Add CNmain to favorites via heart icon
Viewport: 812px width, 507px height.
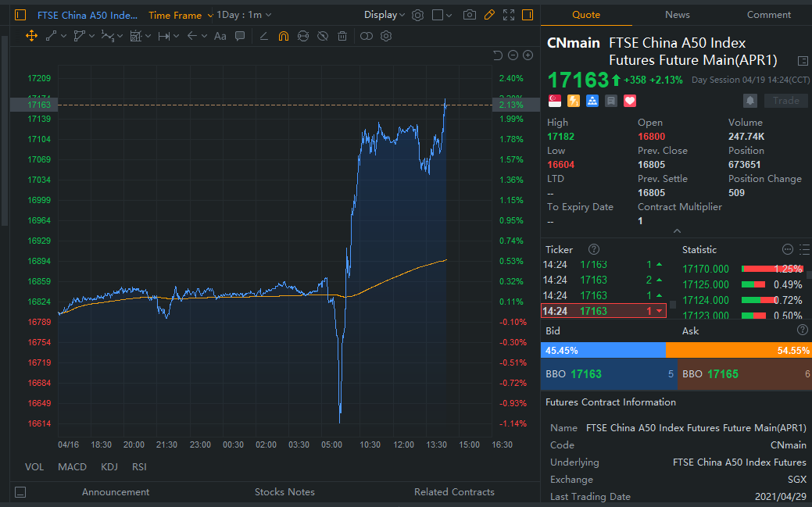click(x=629, y=100)
